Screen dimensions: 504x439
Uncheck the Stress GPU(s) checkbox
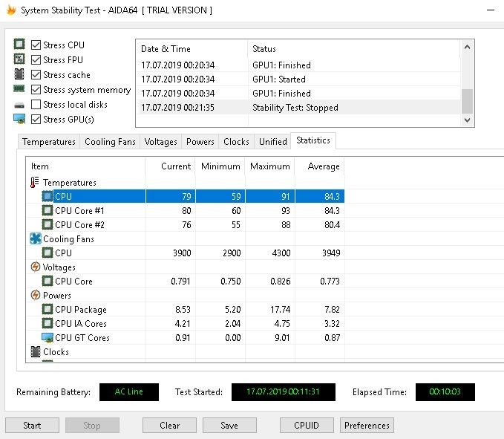click(x=36, y=120)
